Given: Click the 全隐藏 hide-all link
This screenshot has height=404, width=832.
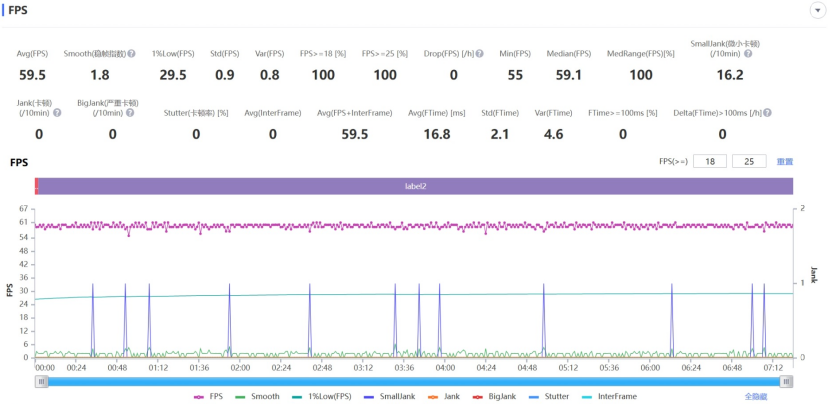Looking at the screenshot, I should click(x=755, y=396).
